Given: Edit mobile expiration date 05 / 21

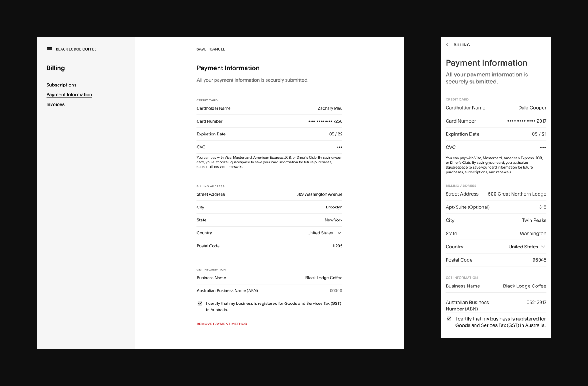Looking at the screenshot, I should (x=496, y=134).
